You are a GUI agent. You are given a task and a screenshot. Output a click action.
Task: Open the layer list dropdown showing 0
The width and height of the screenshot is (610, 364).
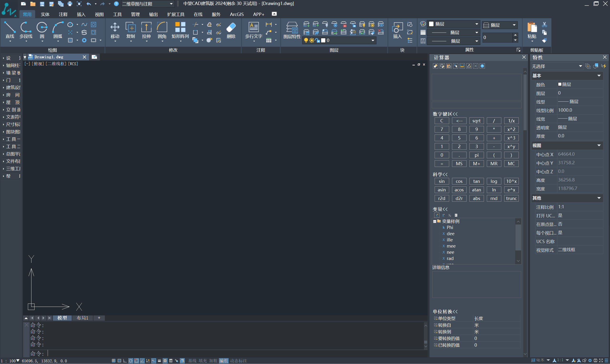click(339, 40)
